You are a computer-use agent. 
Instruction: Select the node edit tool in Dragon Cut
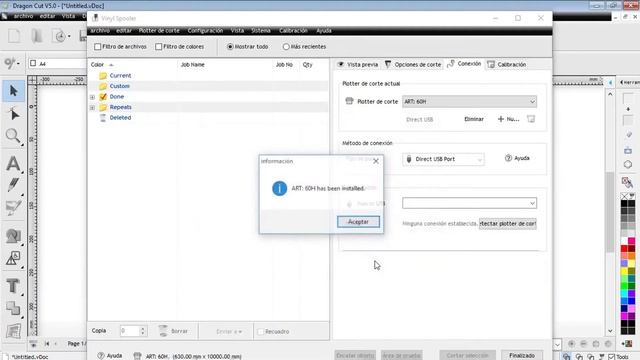point(13,114)
